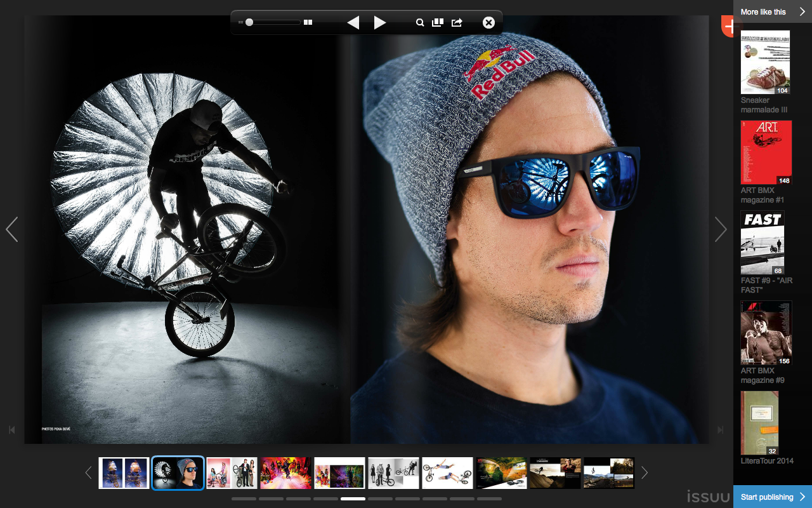The width and height of the screenshot is (812, 508).
Task: Open red ART BMX magazine #1 cover
Action: [766, 152]
